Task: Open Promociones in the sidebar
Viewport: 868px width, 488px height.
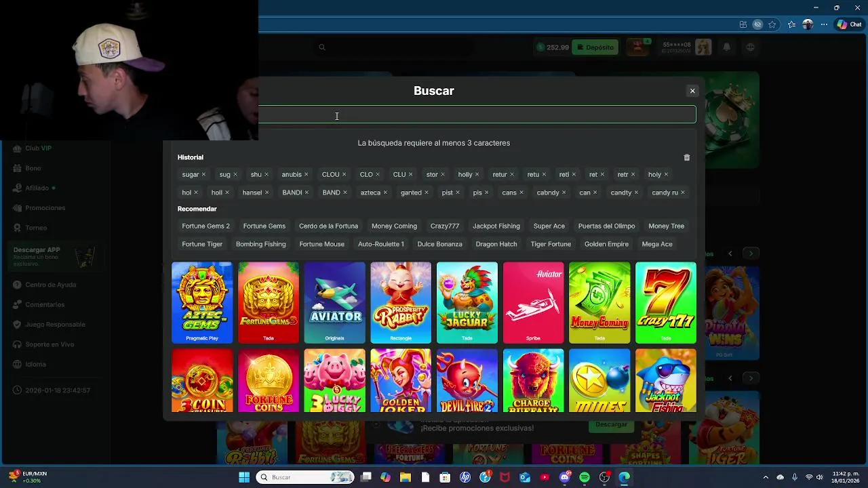Action: point(45,208)
